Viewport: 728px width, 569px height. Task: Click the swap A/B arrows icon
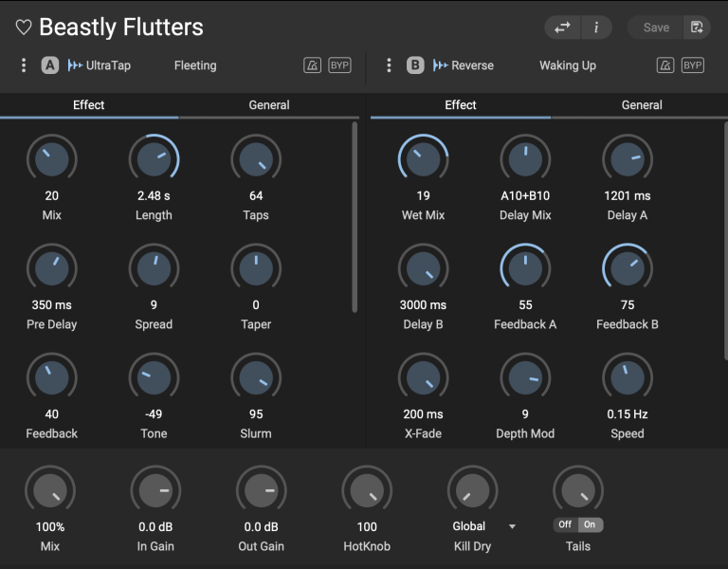(562, 28)
